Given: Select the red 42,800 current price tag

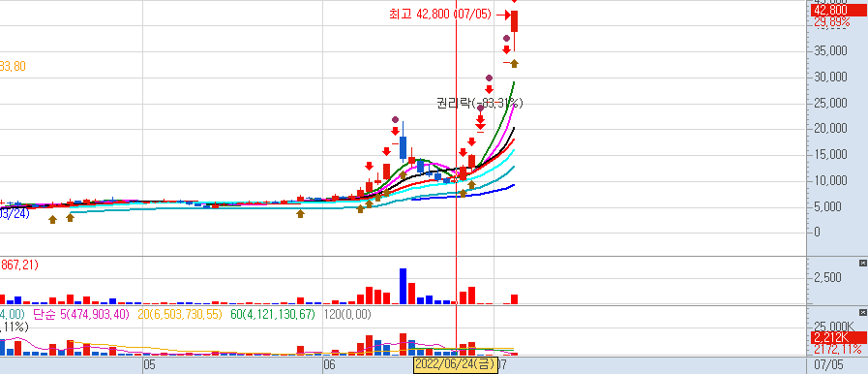Looking at the screenshot, I should [x=838, y=10].
